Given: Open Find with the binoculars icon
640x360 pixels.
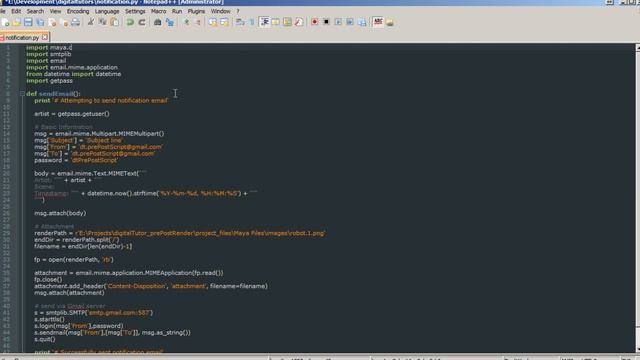Looking at the screenshot, I should click(158, 22).
